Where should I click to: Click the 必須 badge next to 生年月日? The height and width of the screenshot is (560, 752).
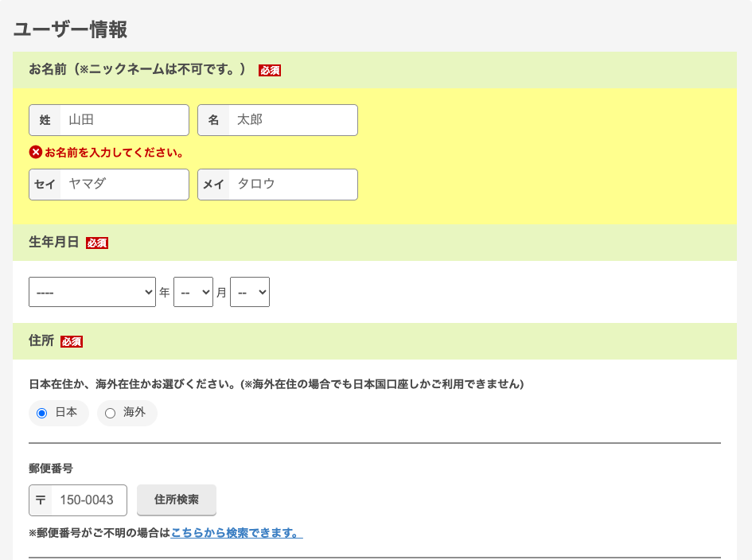click(x=97, y=243)
